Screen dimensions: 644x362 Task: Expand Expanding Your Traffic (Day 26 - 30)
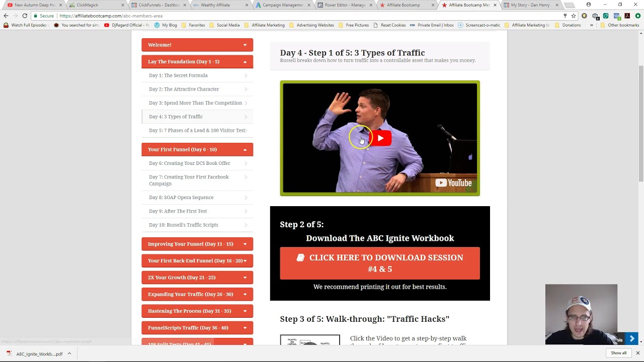[x=197, y=294]
